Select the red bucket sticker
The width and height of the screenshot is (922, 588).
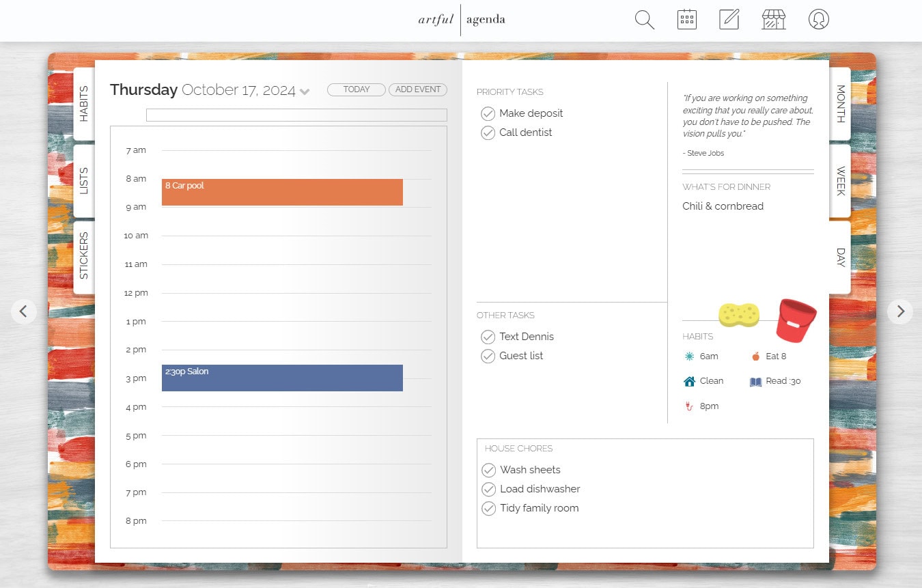pyautogui.click(x=795, y=321)
